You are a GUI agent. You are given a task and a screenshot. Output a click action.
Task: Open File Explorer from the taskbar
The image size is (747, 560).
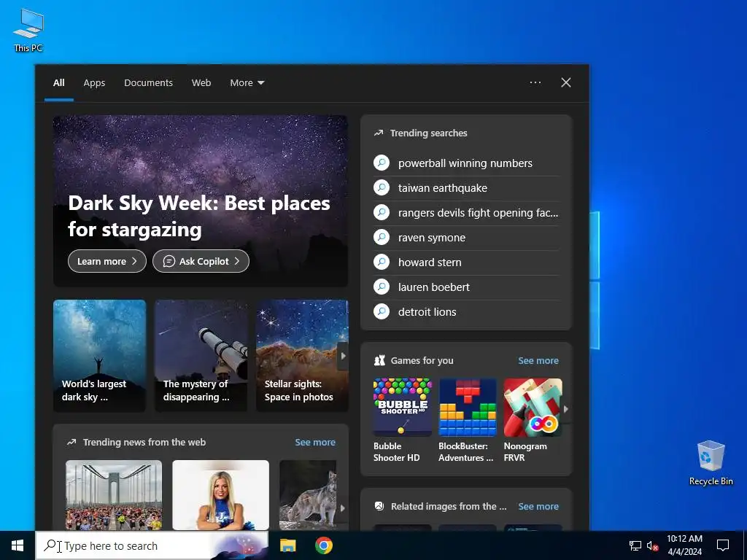(x=287, y=545)
